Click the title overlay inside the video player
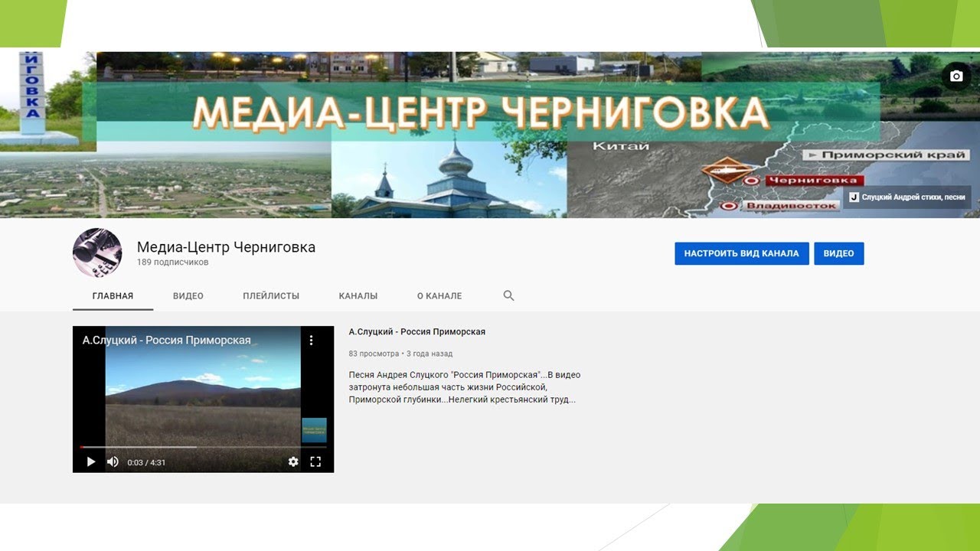 pyautogui.click(x=167, y=340)
